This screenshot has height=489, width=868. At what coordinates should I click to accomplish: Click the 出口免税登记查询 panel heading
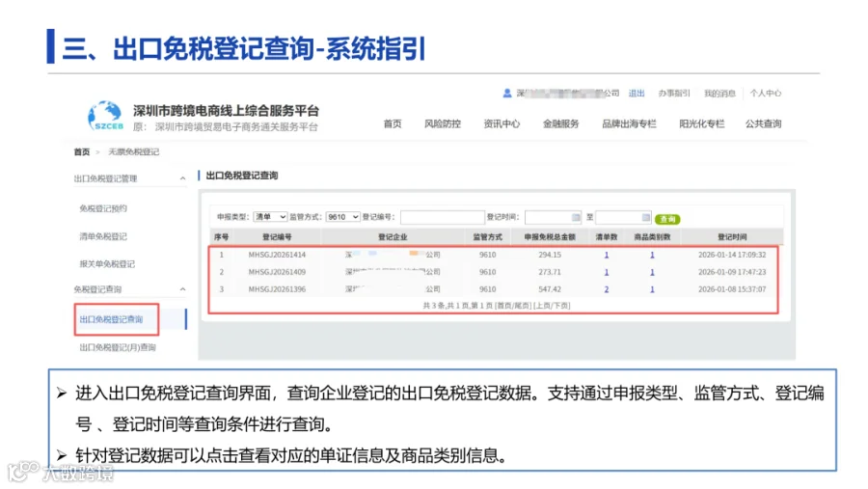(x=242, y=176)
